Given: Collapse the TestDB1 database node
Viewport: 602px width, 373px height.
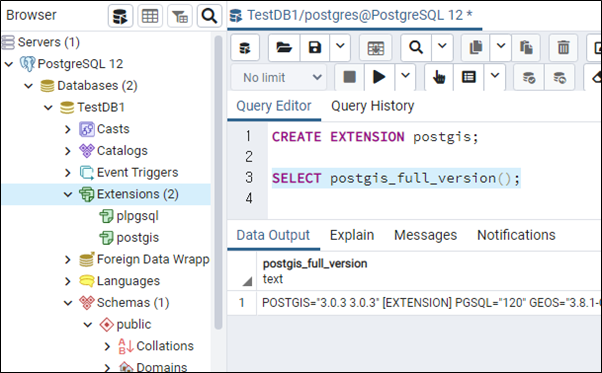Looking at the screenshot, I should pos(48,108).
